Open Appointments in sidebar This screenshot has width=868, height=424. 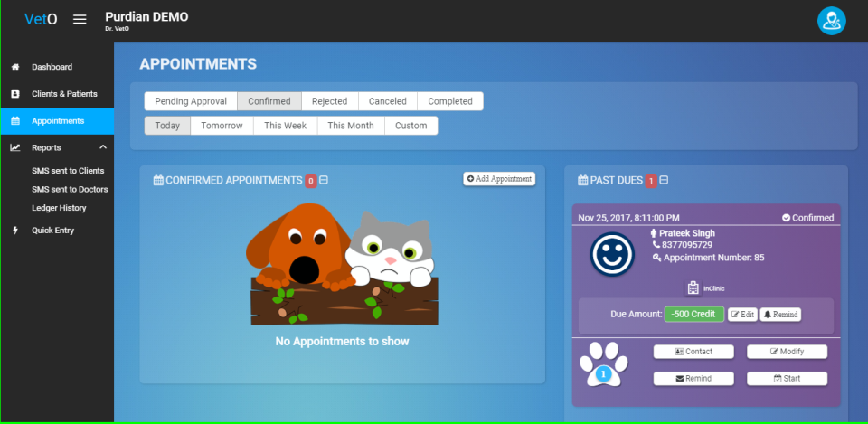click(x=57, y=120)
